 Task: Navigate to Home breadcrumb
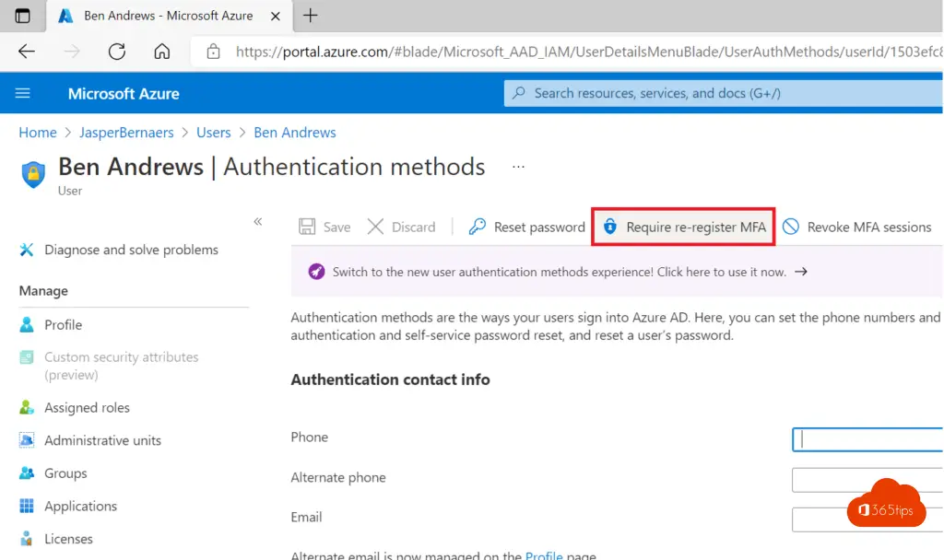[x=37, y=133]
